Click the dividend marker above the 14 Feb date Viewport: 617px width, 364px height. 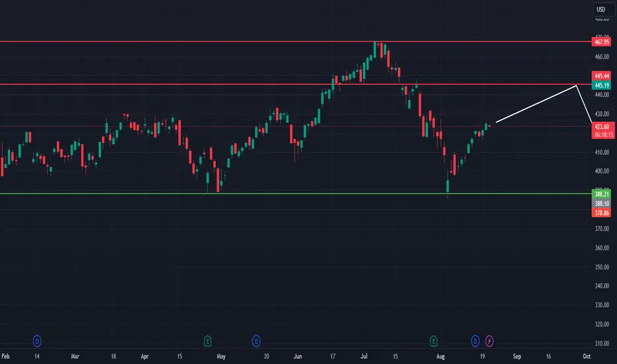(x=37, y=341)
